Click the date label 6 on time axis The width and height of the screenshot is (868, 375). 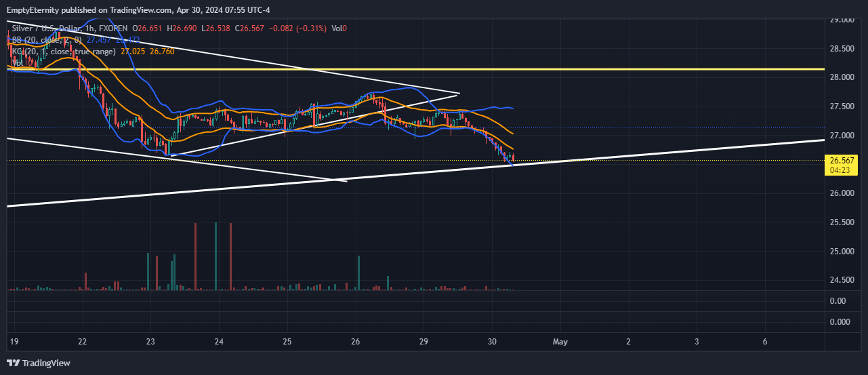coord(766,341)
